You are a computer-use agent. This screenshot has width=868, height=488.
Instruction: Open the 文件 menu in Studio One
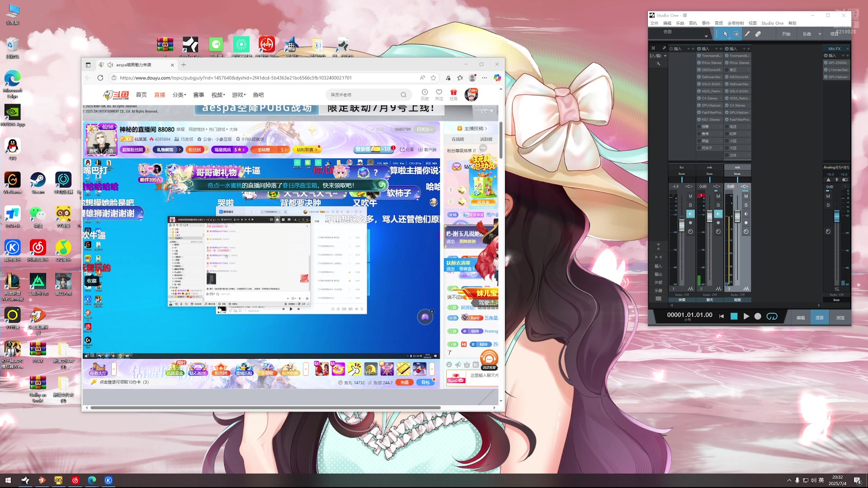point(654,23)
